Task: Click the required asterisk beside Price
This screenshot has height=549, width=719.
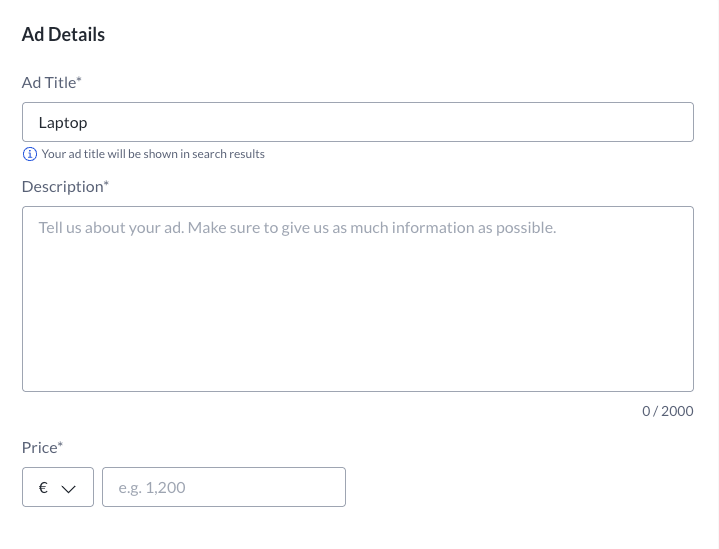Action: (61, 445)
